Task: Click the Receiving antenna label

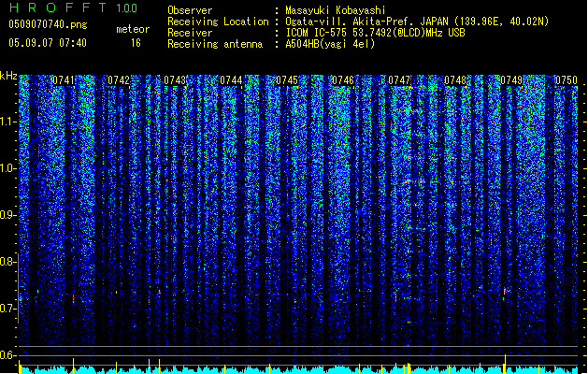Action: point(215,44)
